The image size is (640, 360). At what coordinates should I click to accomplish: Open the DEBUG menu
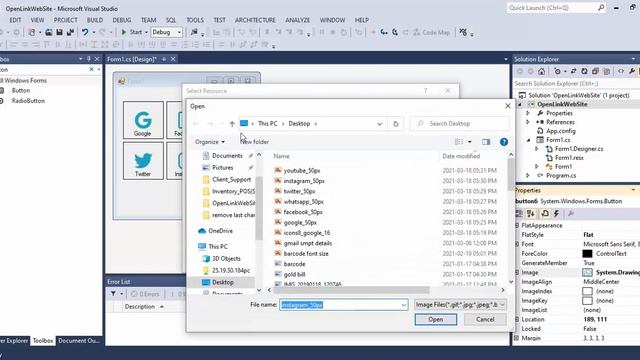[122, 20]
